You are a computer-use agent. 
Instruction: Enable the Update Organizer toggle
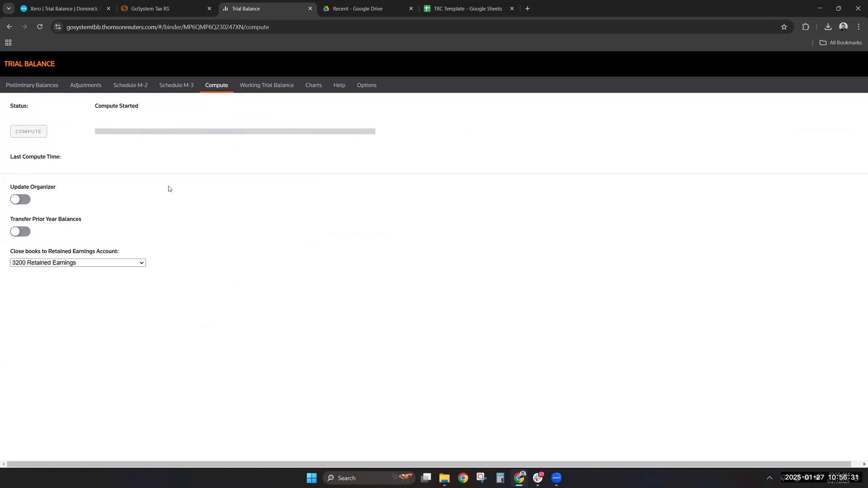pyautogui.click(x=20, y=199)
